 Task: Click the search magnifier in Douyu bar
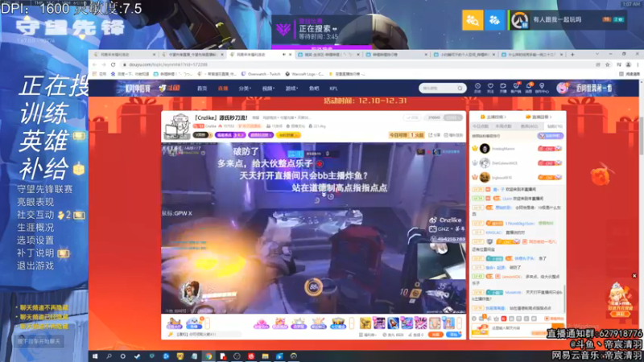(x=460, y=88)
